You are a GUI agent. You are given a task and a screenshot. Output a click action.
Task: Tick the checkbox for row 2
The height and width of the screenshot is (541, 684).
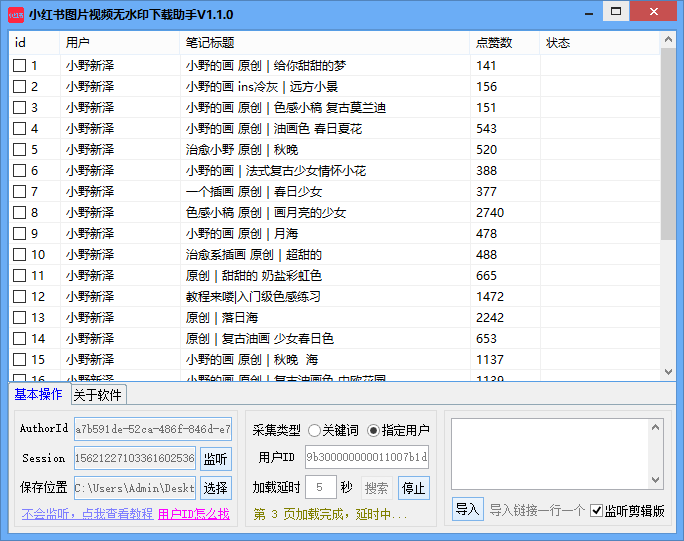click(x=19, y=86)
